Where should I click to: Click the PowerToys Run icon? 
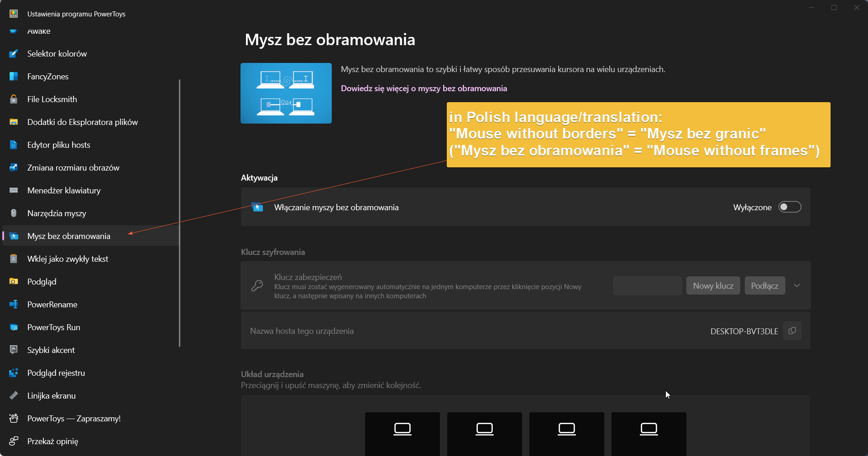coord(13,327)
